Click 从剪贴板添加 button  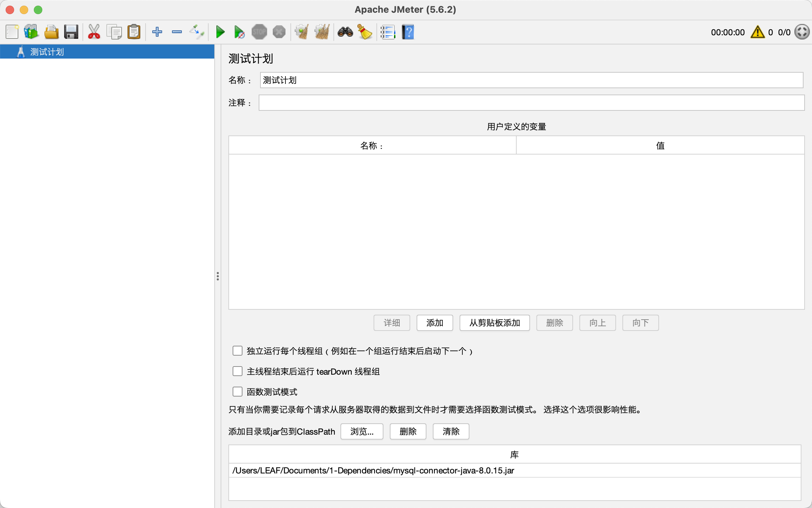[495, 323]
